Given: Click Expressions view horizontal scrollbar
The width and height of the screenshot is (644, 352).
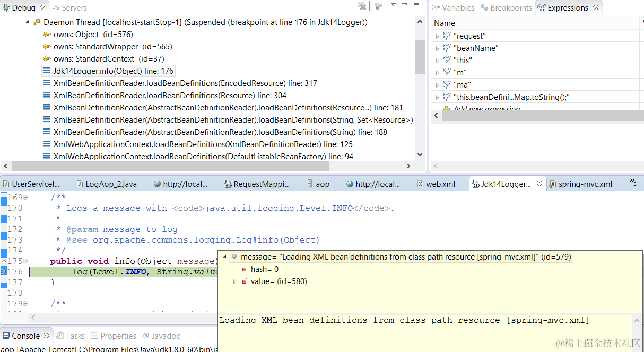Looking at the screenshot, I should (x=543, y=115).
